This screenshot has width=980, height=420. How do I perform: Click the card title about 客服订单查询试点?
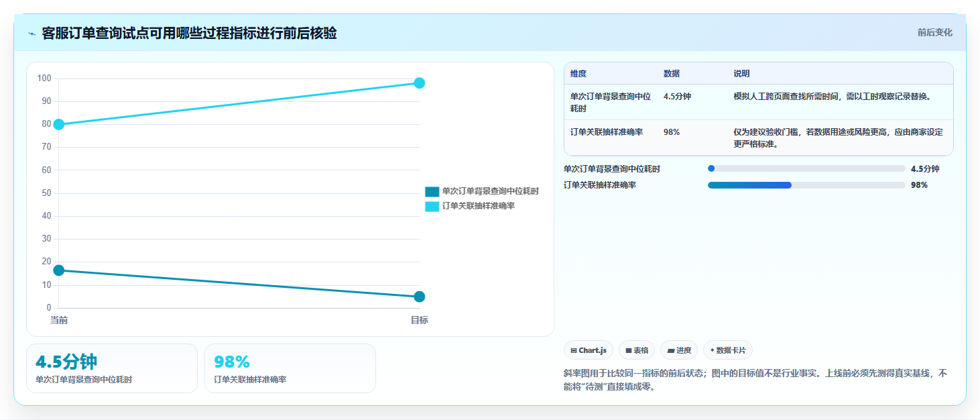point(189,33)
